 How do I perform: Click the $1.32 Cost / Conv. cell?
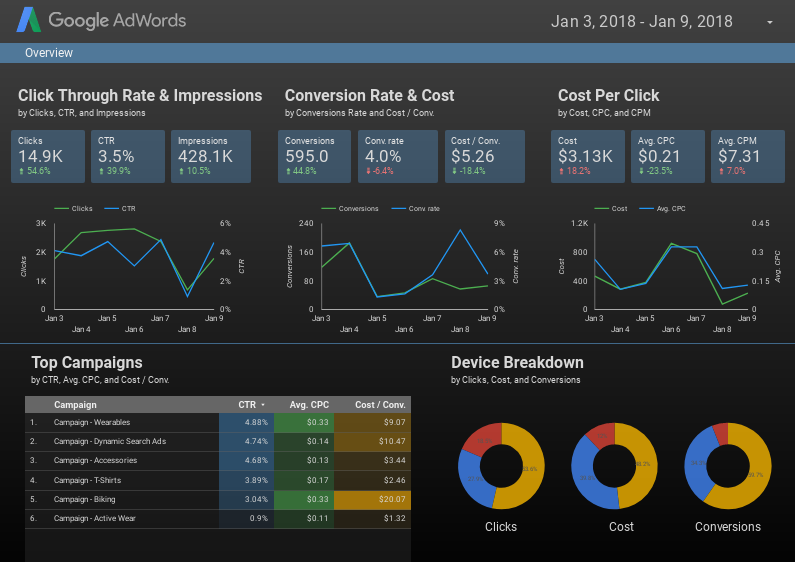pos(372,518)
